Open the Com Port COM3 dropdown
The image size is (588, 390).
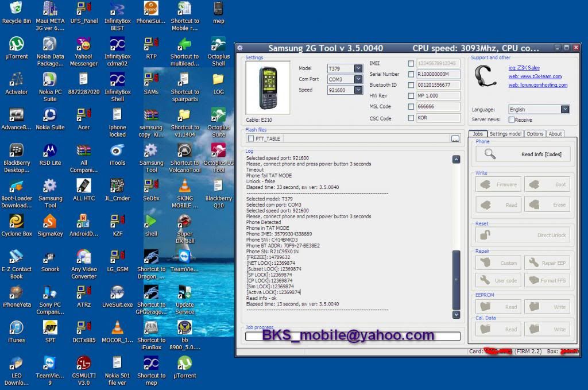coord(358,79)
